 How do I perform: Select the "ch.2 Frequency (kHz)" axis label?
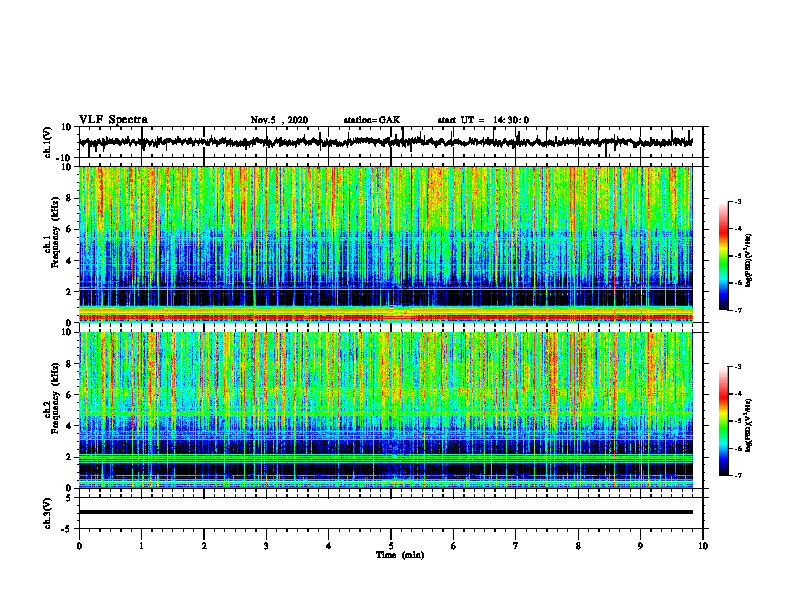coord(52,398)
